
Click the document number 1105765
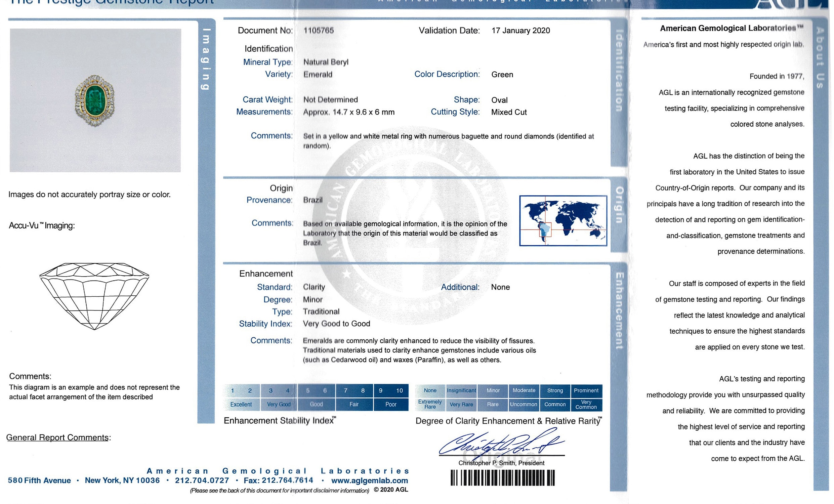[319, 31]
